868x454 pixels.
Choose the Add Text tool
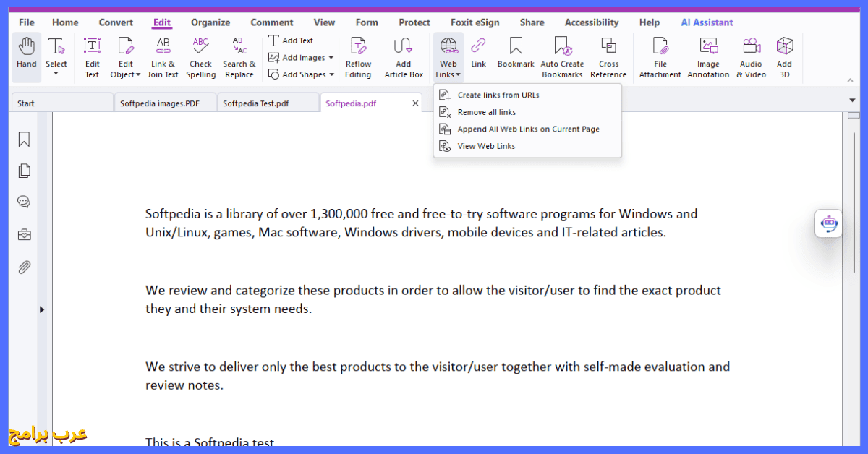point(291,40)
